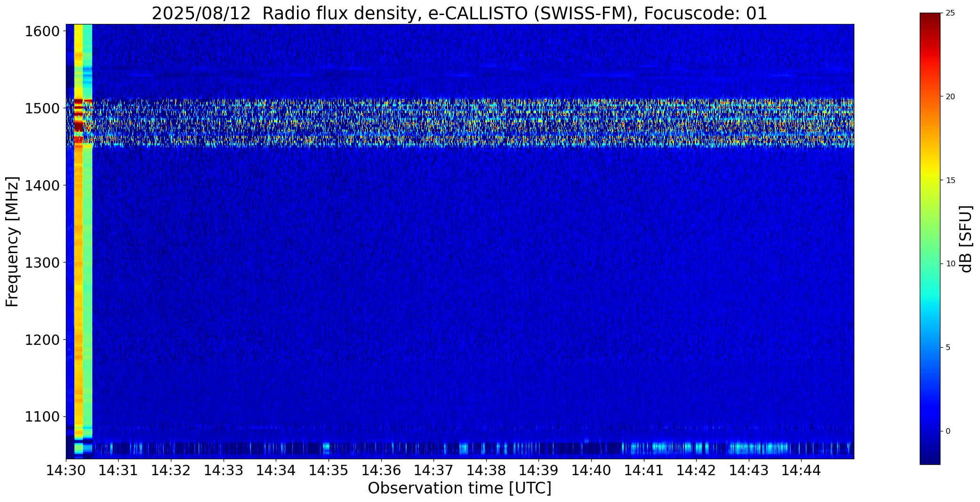Viewport: 980px width, 502px height.
Task: Select the 1500 frequency tick label
Action: [x=42, y=109]
